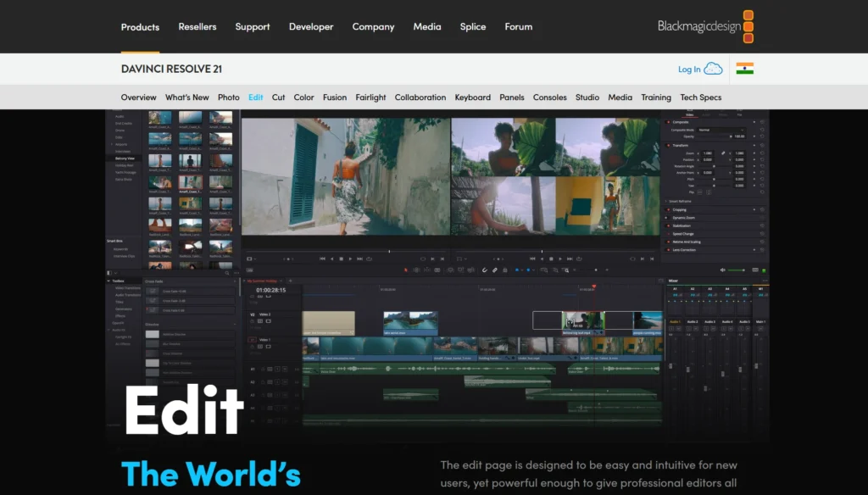Select the red-highlighted media pool thumbnail
This screenshot has width=868, height=495.
click(190, 182)
